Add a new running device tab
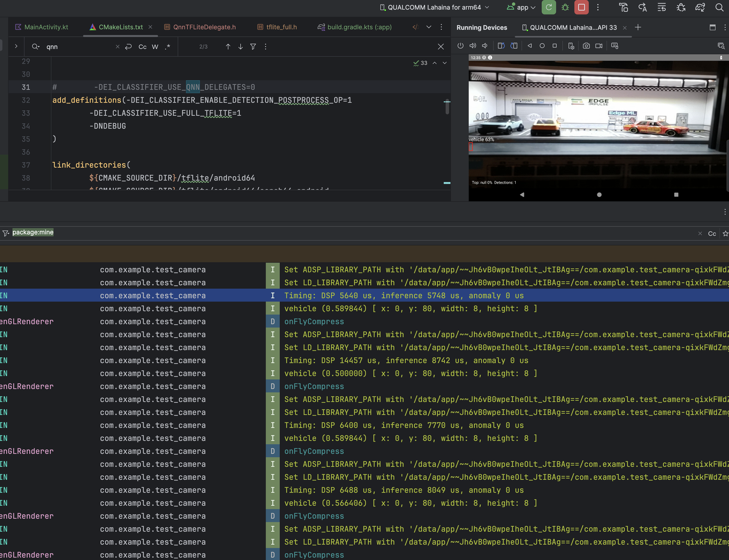Image resolution: width=729 pixels, height=560 pixels. (638, 27)
